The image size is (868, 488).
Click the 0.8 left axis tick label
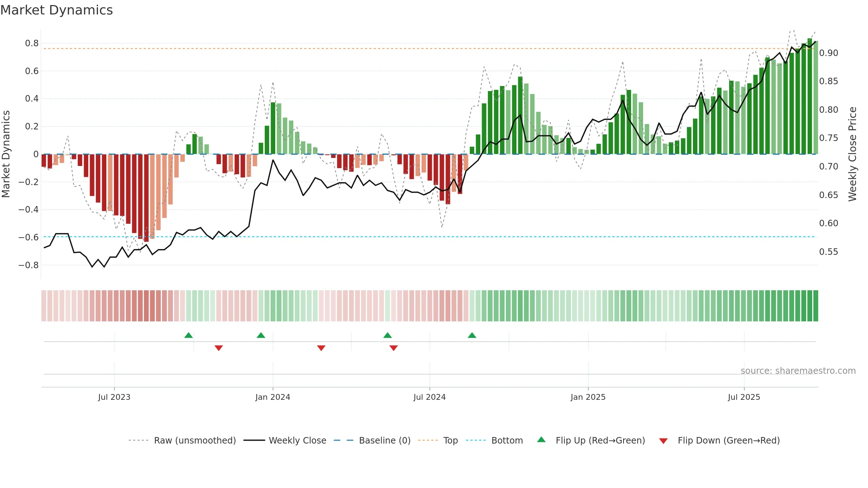click(32, 43)
